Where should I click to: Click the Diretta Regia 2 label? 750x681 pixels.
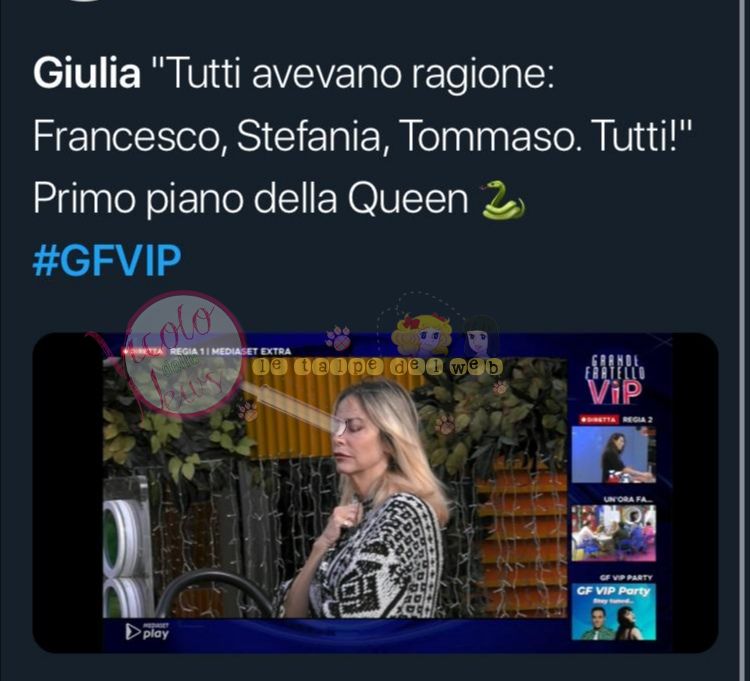[x=616, y=419]
